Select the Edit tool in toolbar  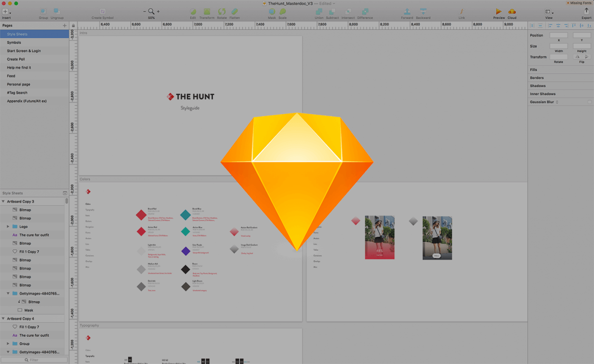tap(193, 11)
